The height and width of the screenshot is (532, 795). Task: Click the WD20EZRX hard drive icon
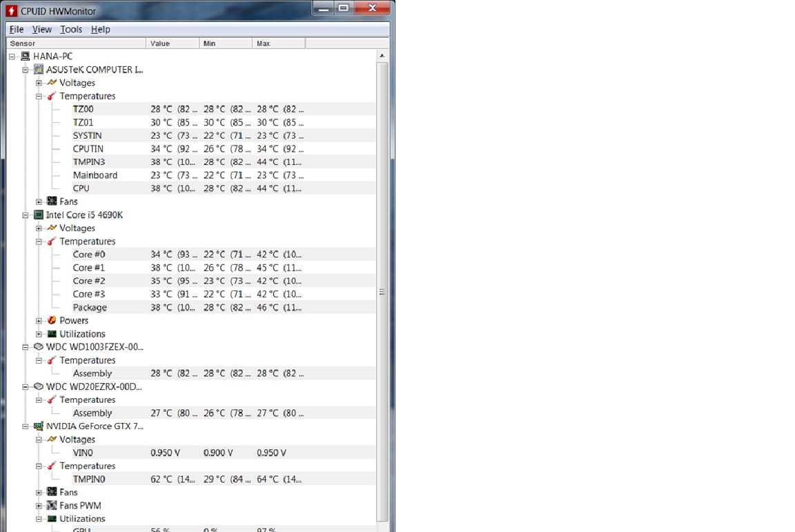[39, 386]
